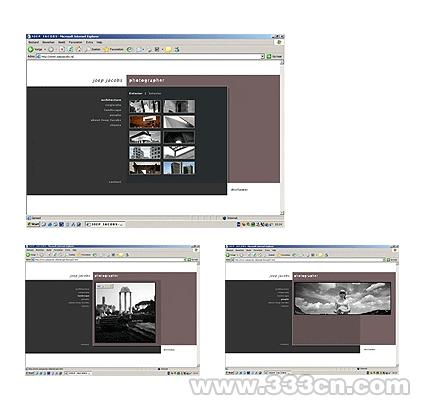Open contact link in top page sidebar
The width and height of the screenshot is (424, 405).
115,182
